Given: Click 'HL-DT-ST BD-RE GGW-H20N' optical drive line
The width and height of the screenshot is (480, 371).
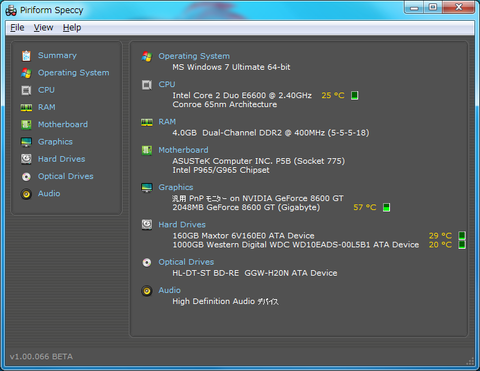Looking at the screenshot, I should 255,273.
